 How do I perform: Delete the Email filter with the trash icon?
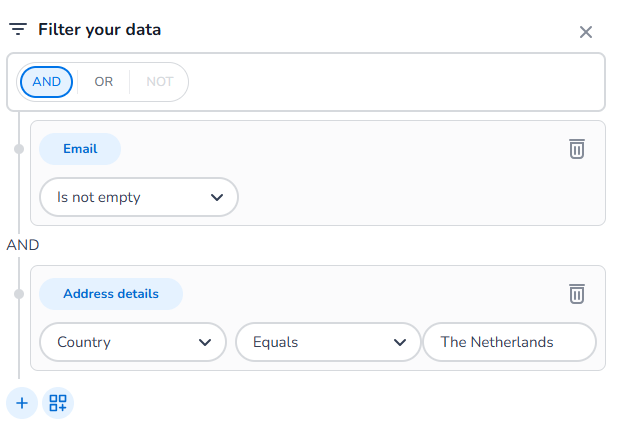pos(577,149)
